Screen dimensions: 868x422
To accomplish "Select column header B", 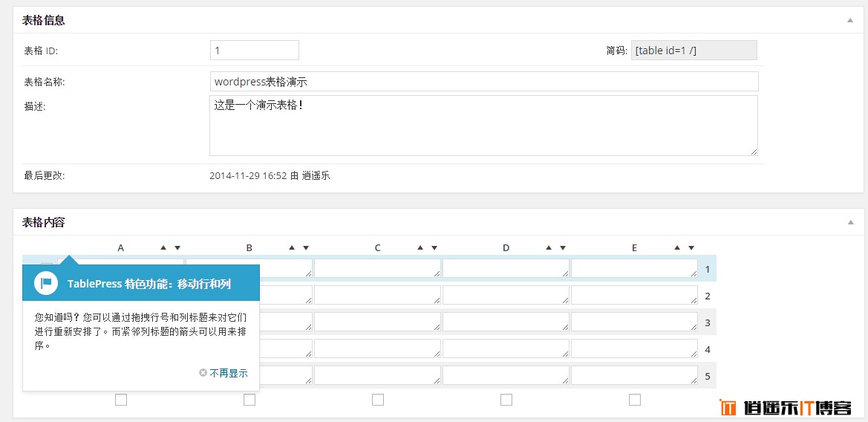I will tap(249, 248).
